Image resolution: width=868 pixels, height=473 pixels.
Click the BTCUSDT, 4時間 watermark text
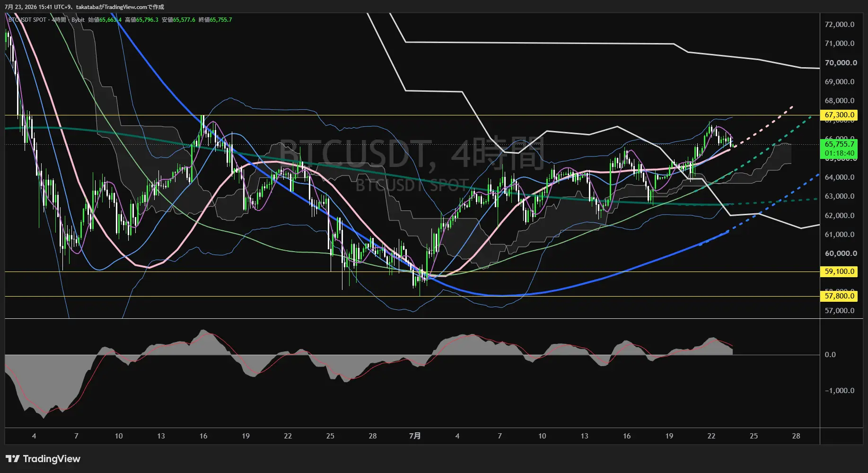(x=412, y=154)
